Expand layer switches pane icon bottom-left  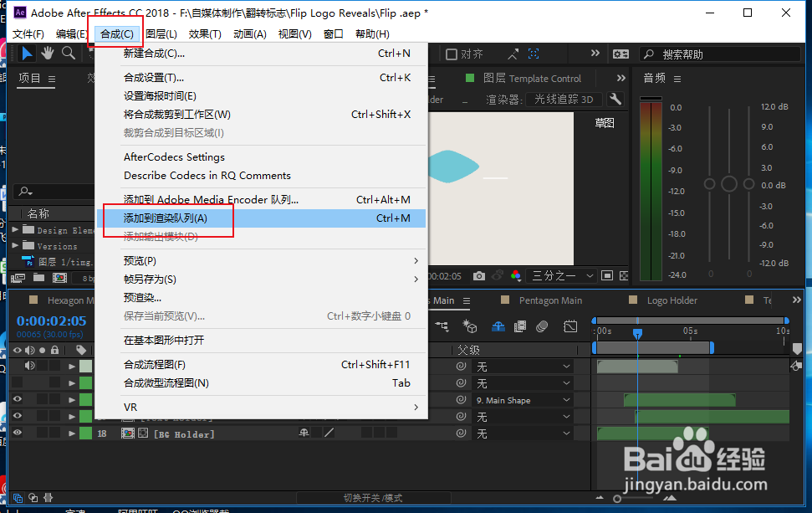(18, 498)
